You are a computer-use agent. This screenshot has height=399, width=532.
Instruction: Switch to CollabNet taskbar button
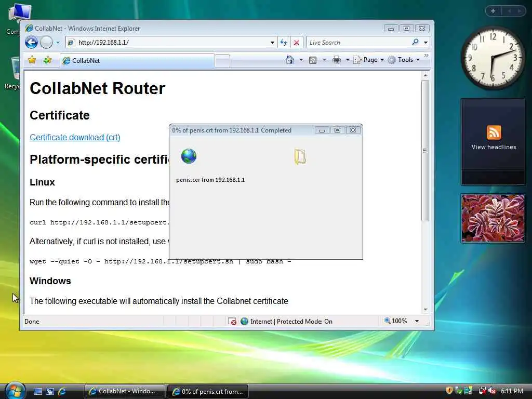[x=124, y=391]
